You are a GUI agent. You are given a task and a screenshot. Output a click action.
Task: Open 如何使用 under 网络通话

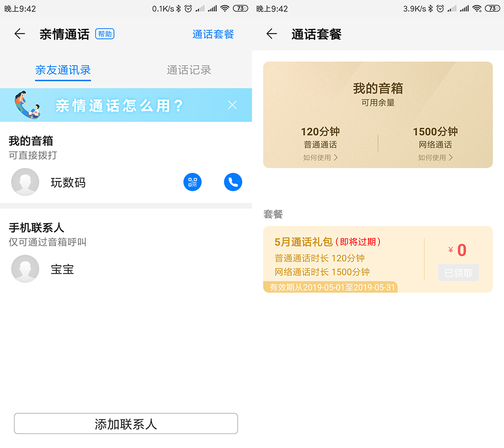click(435, 157)
